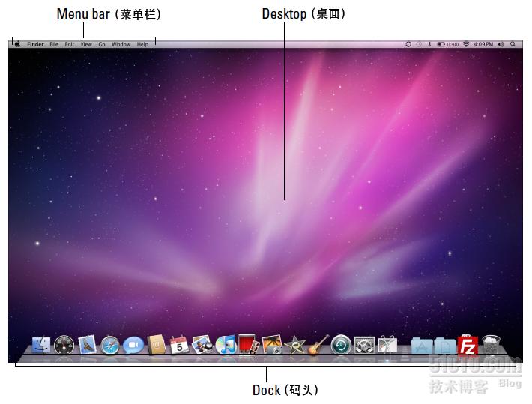Open iPhoto from the Dock
Screen dimensions: 532x404
click(x=273, y=345)
